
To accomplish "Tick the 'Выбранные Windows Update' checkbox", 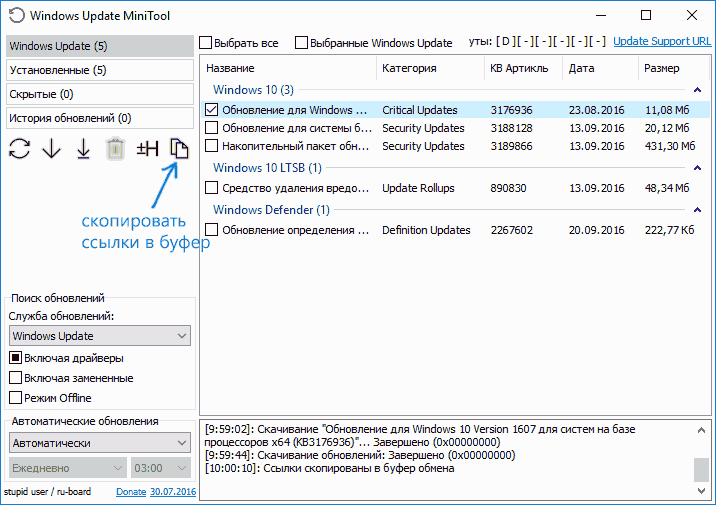I will tap(301, 43).
